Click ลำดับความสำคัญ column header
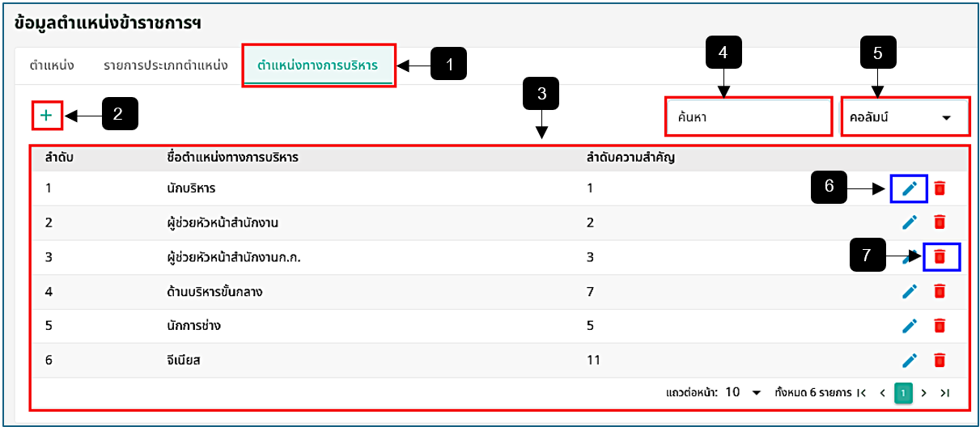Screen dimensions: 980x427 630,157
